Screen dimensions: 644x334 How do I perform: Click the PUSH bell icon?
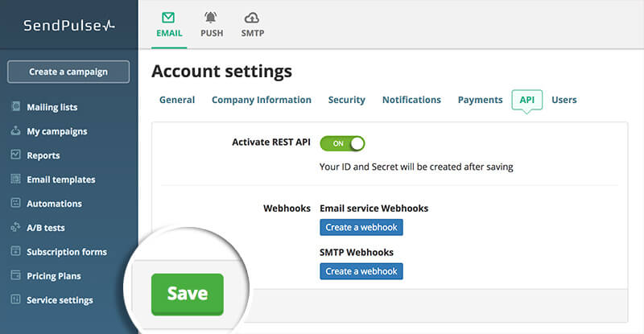click(211, 18)
